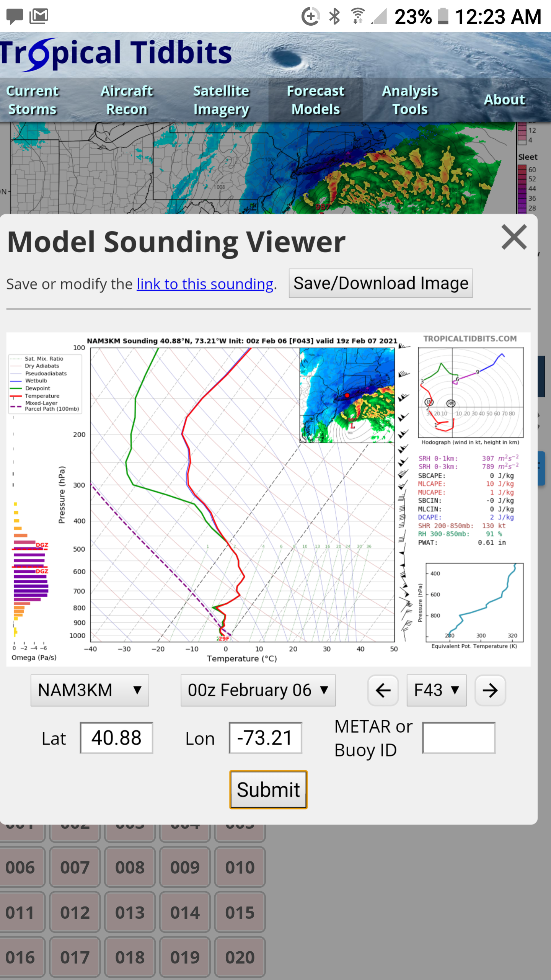This screenshot has width=551, height=980.
Task: Select forecast hour 014
Action: coord(185,912)
